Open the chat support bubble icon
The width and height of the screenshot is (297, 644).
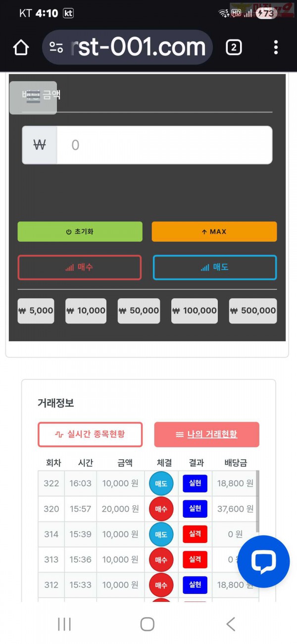(263, 561)
